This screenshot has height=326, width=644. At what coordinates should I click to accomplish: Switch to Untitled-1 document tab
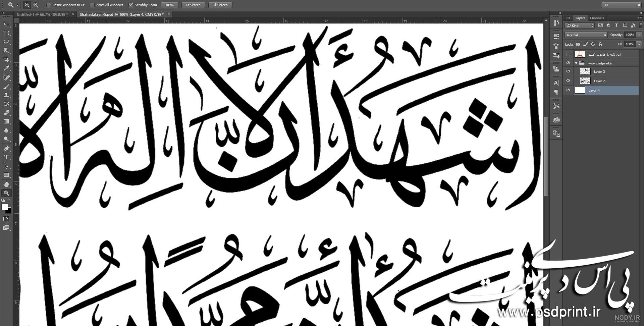(42, 14)
